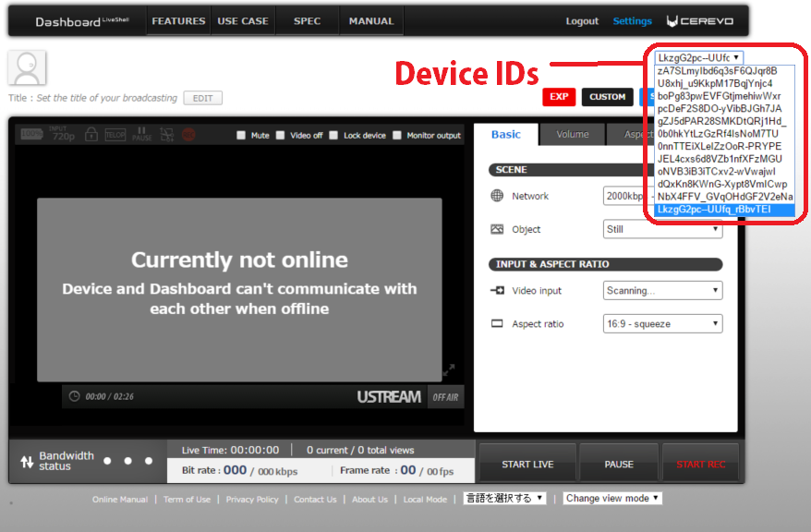811x532 pixels.
Task: Open the Object Still dropdown
Action: point(662,229)
